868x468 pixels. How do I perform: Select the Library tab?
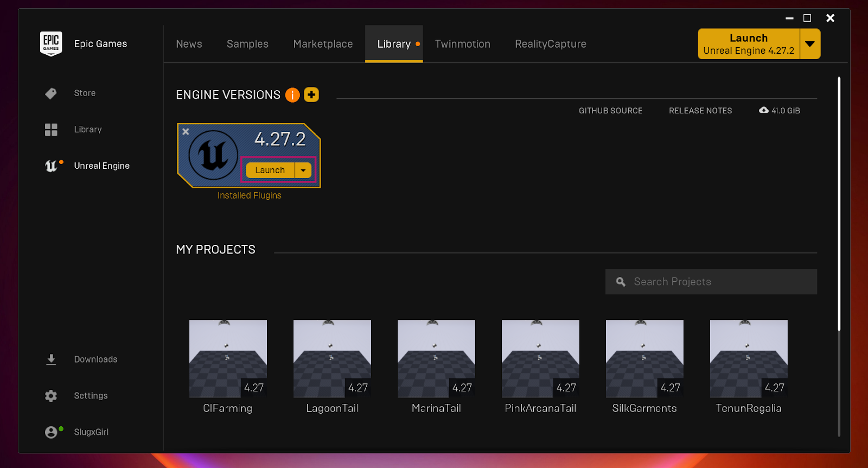394,44
